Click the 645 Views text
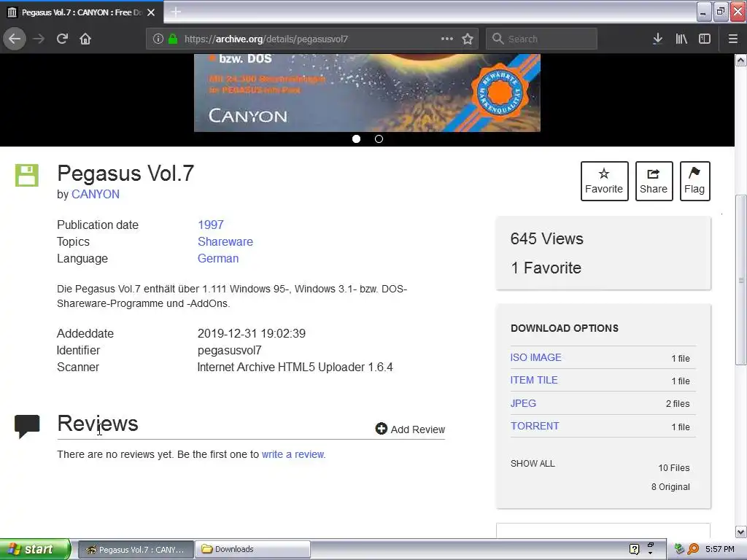This screenshot has height=560, width=747. (x=546, y=238)
